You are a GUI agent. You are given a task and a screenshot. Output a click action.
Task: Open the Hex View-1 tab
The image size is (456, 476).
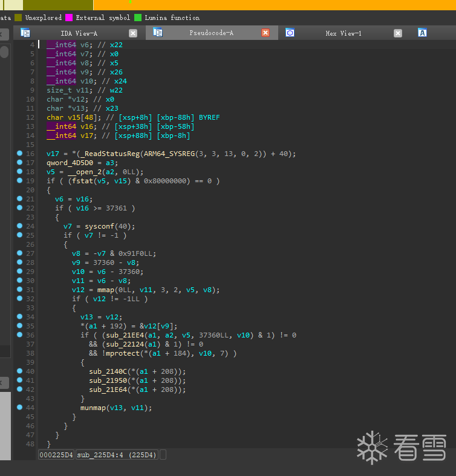(344, 33)
